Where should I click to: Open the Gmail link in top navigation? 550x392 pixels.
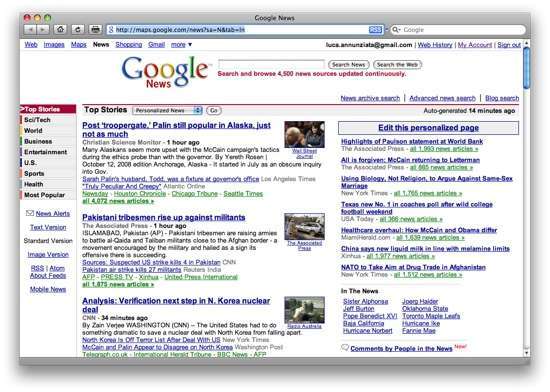tap(156, 45)
